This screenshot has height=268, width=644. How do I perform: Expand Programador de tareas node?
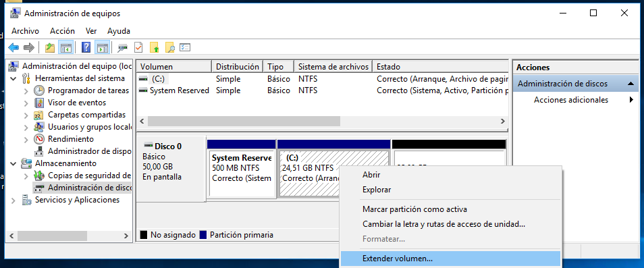click(x=26, y=90)
